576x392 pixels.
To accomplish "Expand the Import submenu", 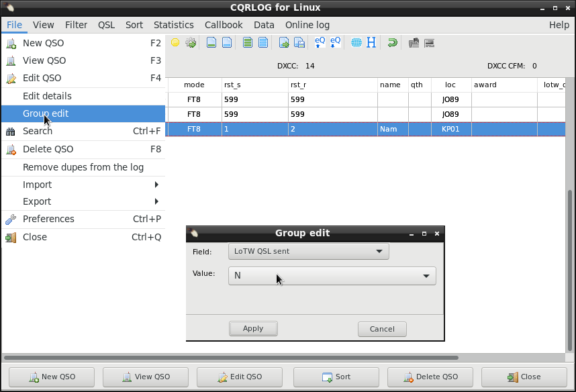I will pyautogui.click(x=83, y=185).
